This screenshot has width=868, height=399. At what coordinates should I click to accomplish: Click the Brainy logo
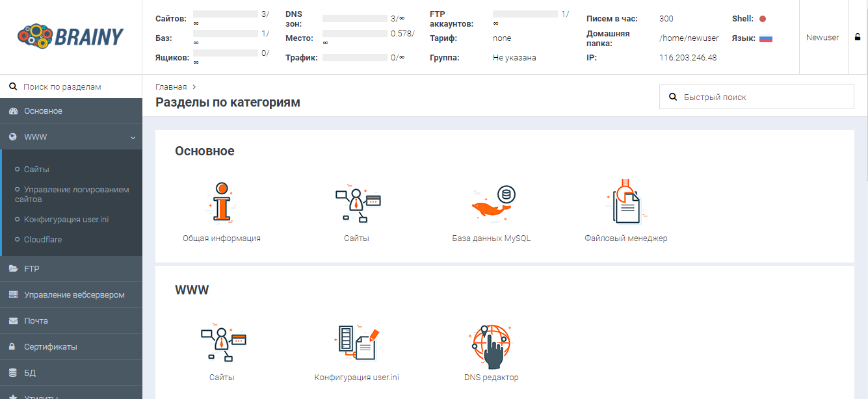click(x=70, y=37)
